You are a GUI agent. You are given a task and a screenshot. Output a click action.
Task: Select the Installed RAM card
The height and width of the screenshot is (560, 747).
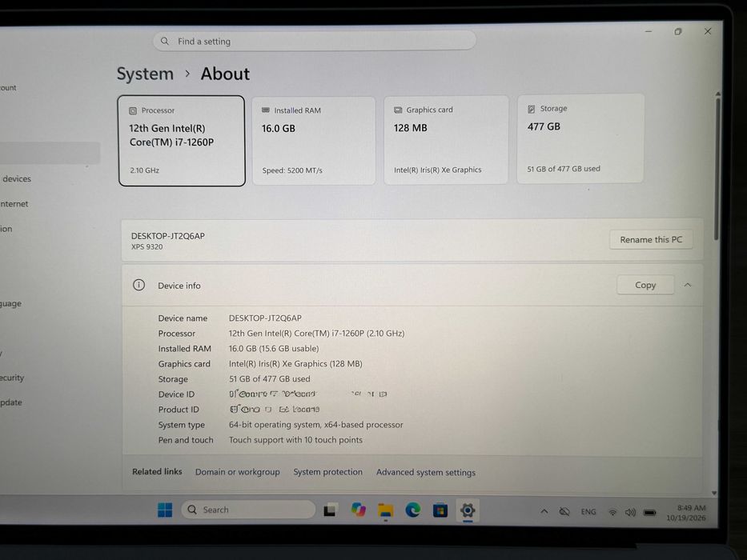coord(314,141)
